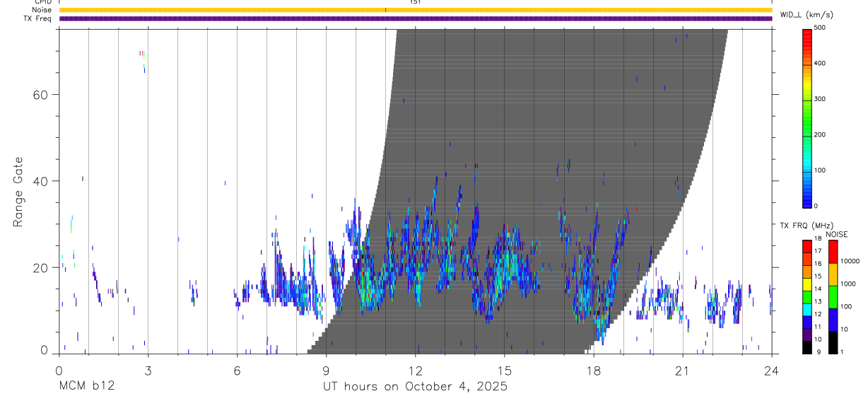Click the spectral width rainbow colorbar
Image resolution: width=868 pixels, height=401 pixels.
[x=807, y=117]
